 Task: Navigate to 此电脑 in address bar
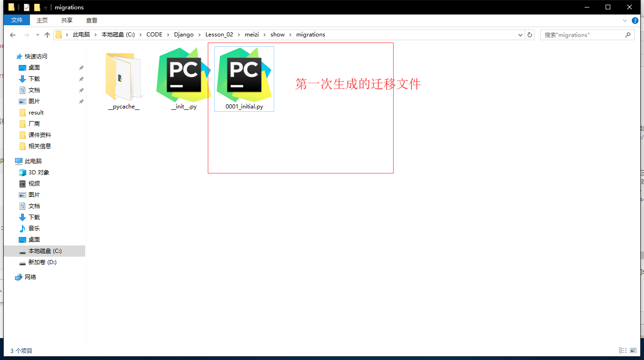(x=81, y=35)
